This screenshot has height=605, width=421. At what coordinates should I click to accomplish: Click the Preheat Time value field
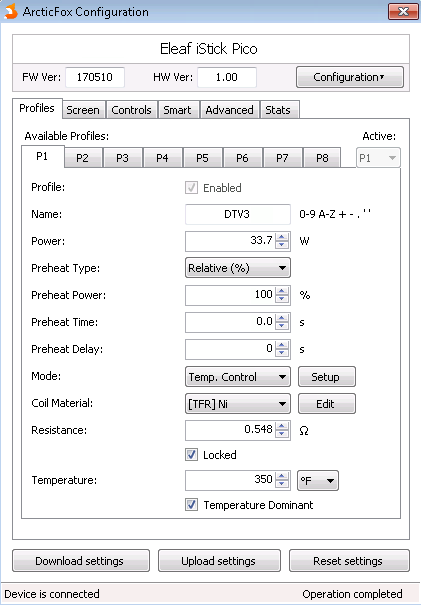pyautogui.click(x=230, y=322)
